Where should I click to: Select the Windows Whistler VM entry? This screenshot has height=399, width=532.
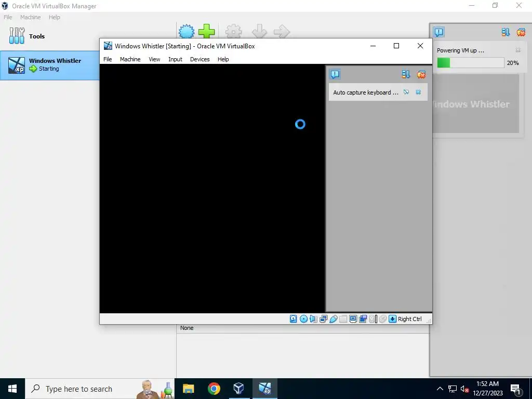49,65
